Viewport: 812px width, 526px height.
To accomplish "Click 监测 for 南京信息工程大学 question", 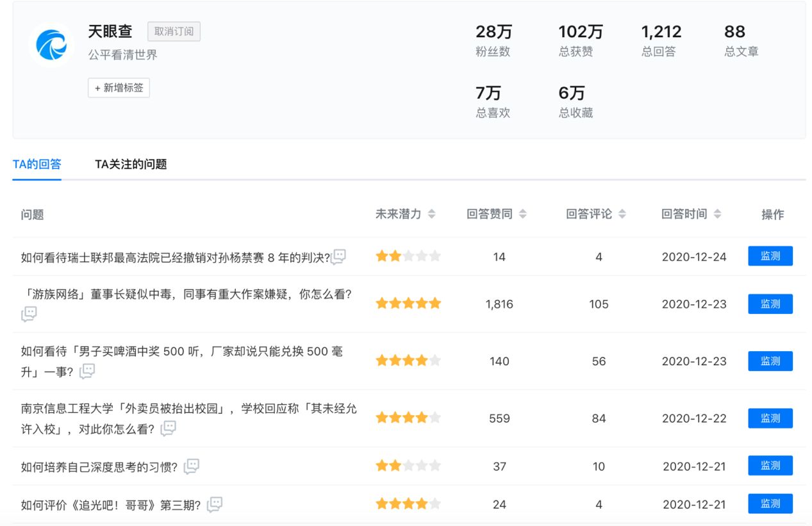I will pyautogui.click(x=770, y=418).
